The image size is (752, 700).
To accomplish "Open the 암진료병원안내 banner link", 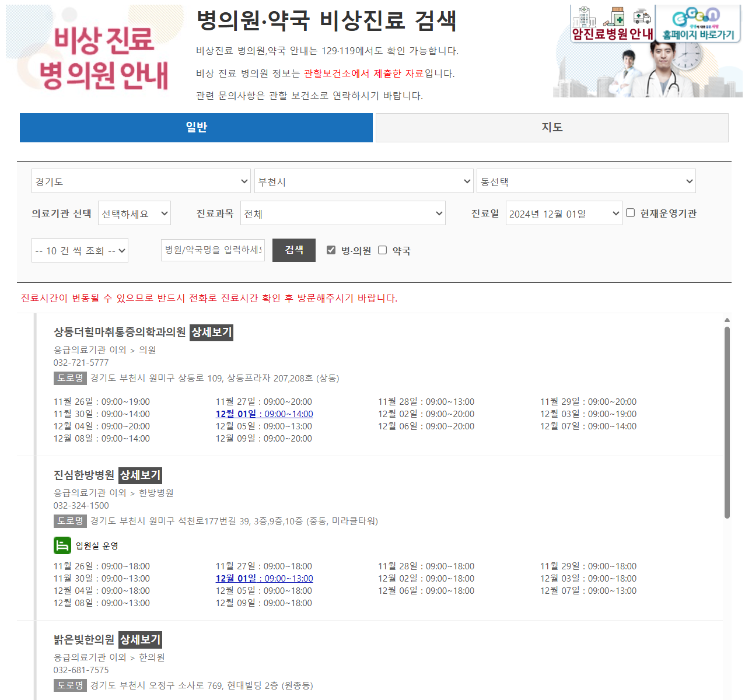I will pos(611,32).
